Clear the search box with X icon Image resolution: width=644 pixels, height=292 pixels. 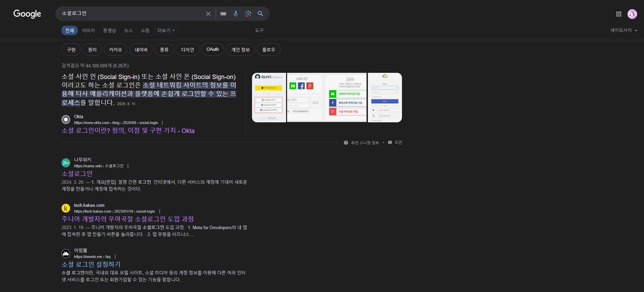(x=208, y=14)
